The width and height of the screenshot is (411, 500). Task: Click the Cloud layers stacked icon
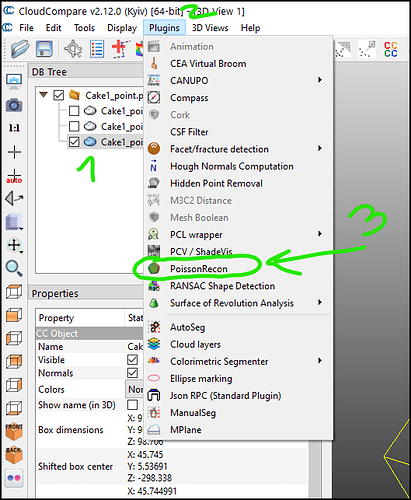[154, 344]
